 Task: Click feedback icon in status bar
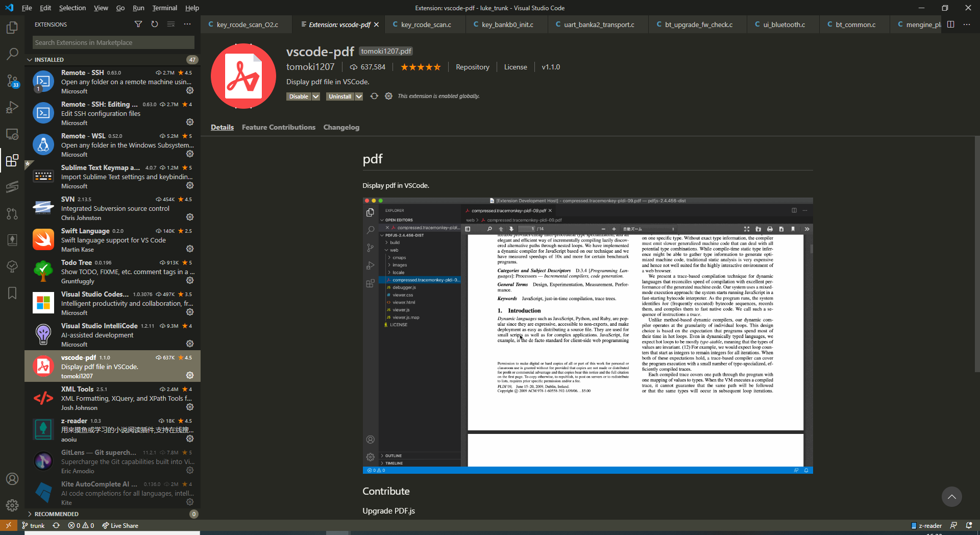pyautogui.click(x=953, y=525)
